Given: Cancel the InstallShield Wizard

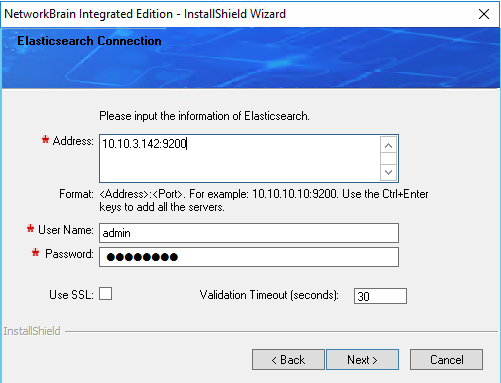Looking at the screenshot, I should (x=446, y=359).
